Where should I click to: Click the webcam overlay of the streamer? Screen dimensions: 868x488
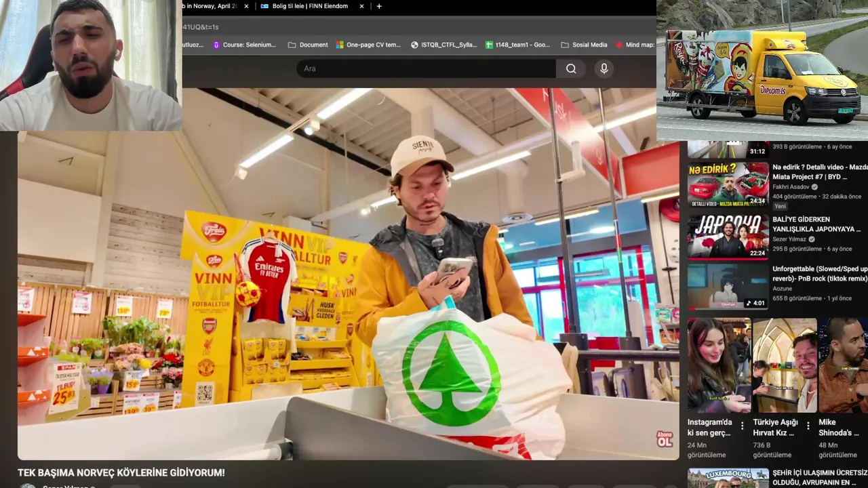(x=91, y=65)
